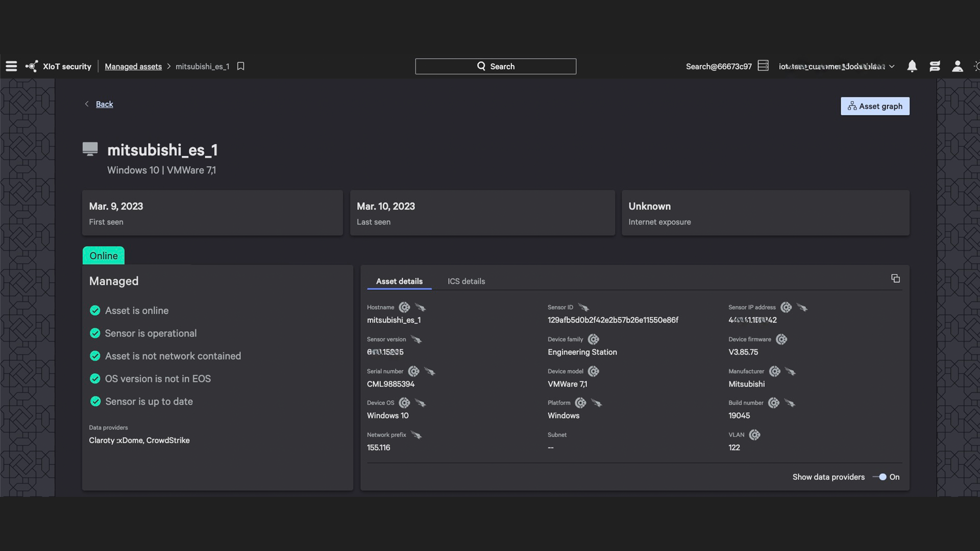Click into the Search field
The image size is (980, 551).
[x=495, y=66]
